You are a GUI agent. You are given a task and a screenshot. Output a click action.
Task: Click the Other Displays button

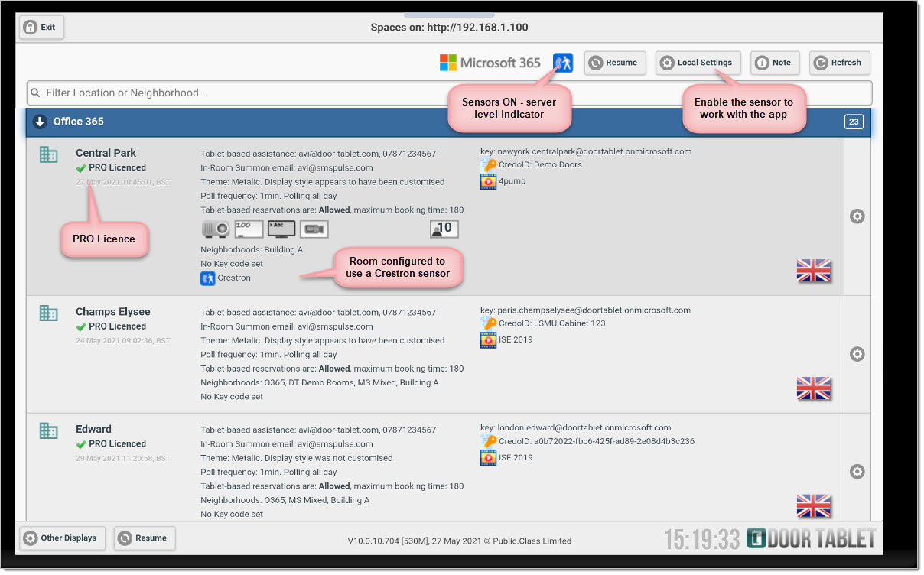(60, 538)
